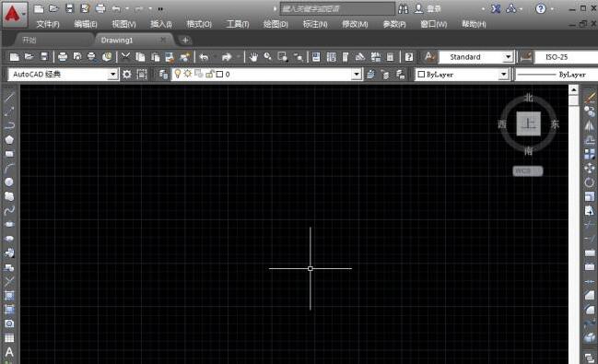This screenshot has height=364, width=598.
Task: Expand the ByLayer color dropdown
Action: click(503, 75)
